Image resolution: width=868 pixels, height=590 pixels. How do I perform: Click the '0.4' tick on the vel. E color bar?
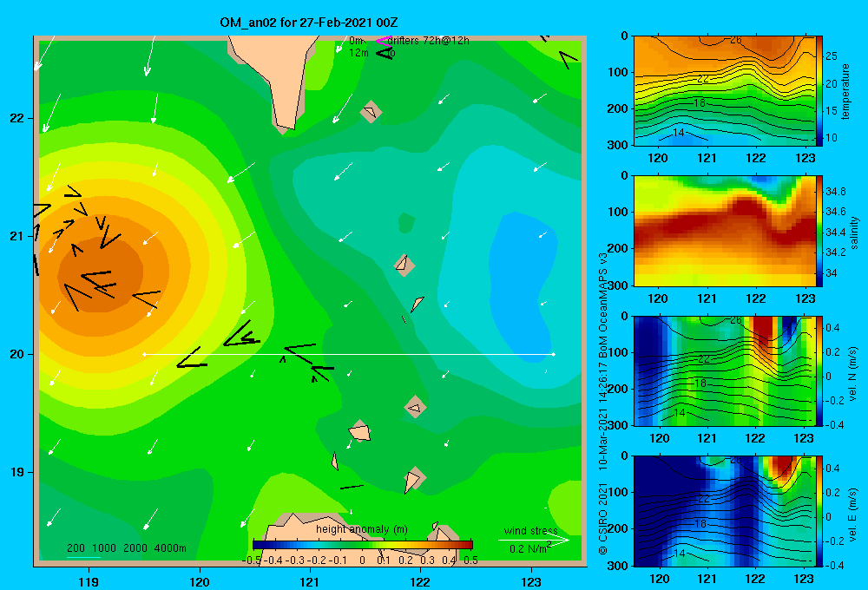tap(832, 469)
